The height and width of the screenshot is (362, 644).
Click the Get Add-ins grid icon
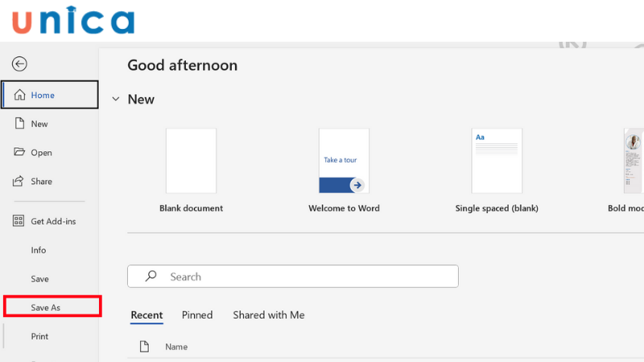tap(19, 221)
